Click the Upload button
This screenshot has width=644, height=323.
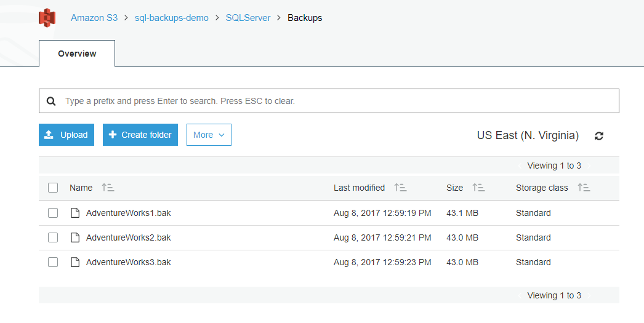(66, 135)
